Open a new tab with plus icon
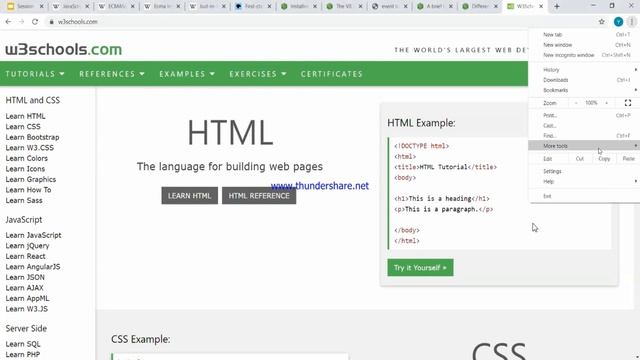Screen dimensions: 640x360 tap(557, 6)
